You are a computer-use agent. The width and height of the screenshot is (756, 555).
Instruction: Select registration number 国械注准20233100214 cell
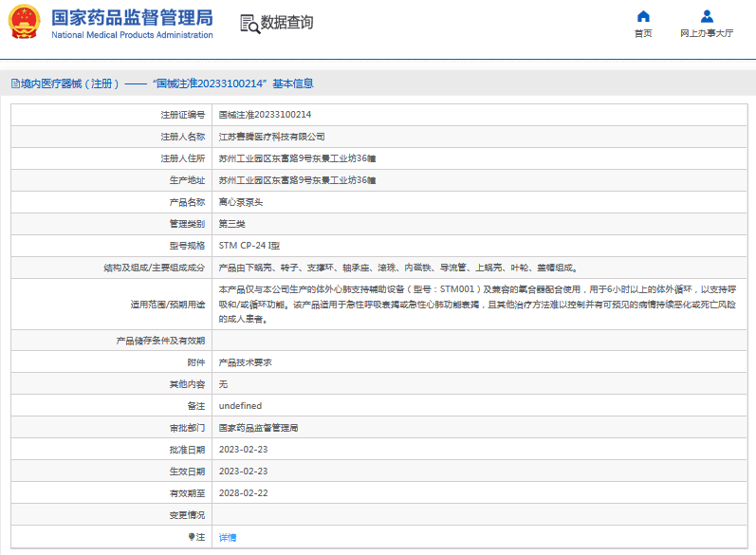pyautogui.click(x=266, y=115)
